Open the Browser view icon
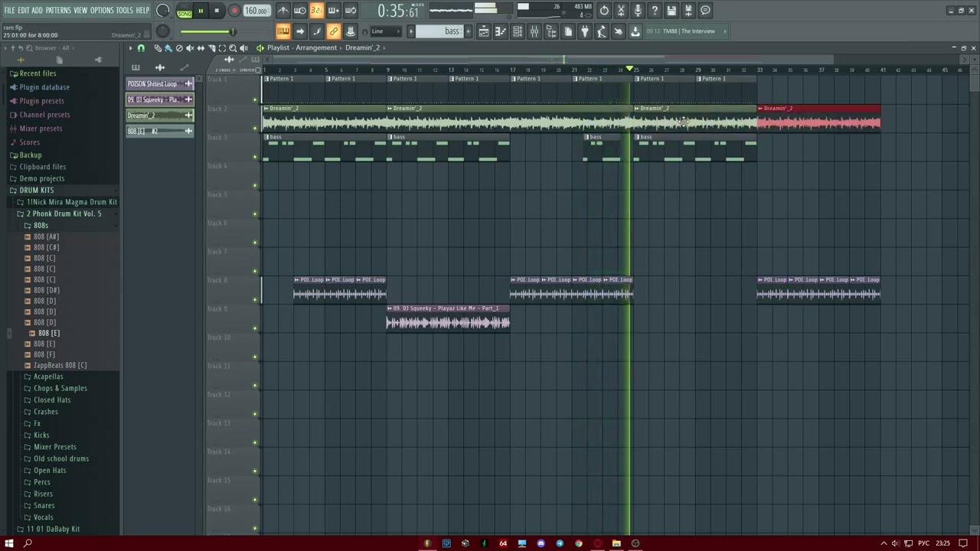The height and width of the screenshot is (551, 980). coord(551,31)
